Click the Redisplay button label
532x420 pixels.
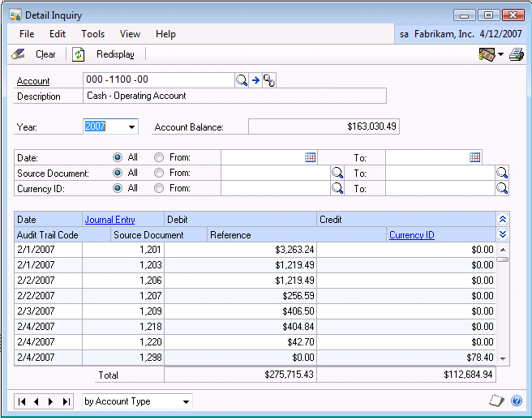pyautogui.click(x=115, y=54)
